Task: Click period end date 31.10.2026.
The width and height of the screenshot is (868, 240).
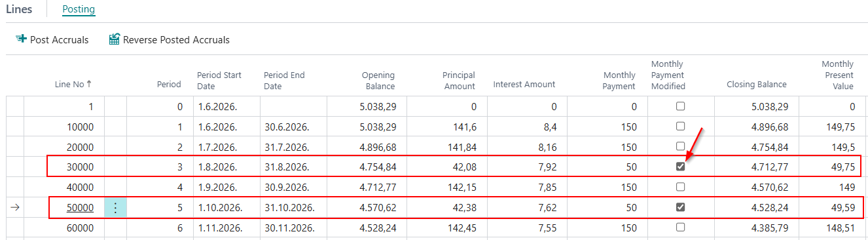Action: (x=289, y=208)
